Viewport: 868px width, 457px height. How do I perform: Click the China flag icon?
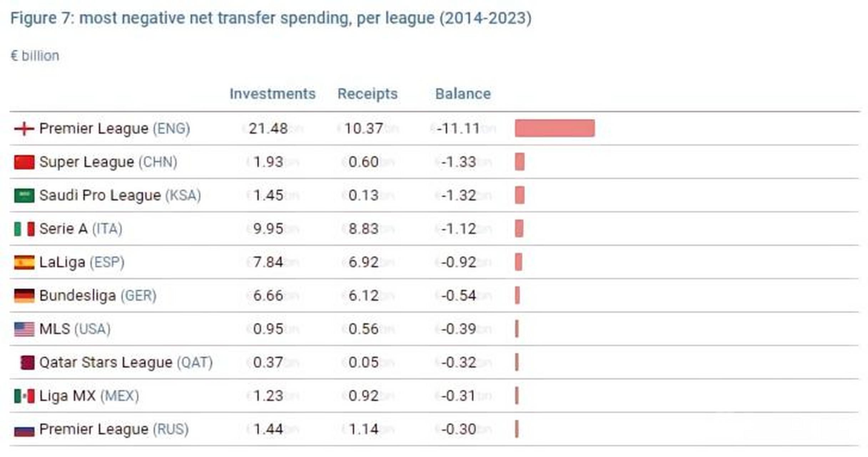pyautogui.click(x=24, y=162)
